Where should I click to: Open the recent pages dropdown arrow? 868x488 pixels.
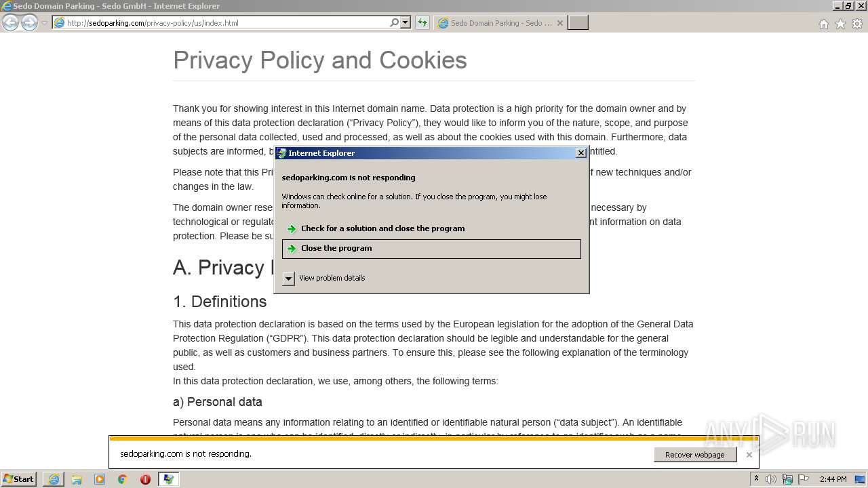[x=44, y=23]
